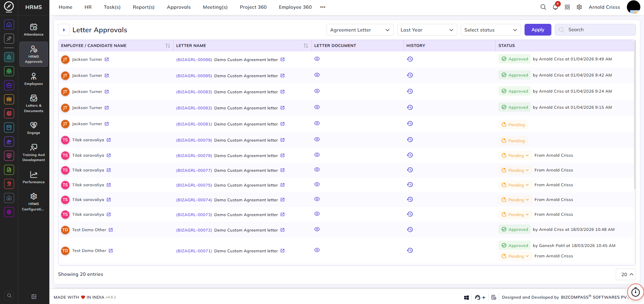This screenshot has height=304, width=644.
Task: Open the apps grid icon
Action: pyautogui.click(x=567, y=7)
